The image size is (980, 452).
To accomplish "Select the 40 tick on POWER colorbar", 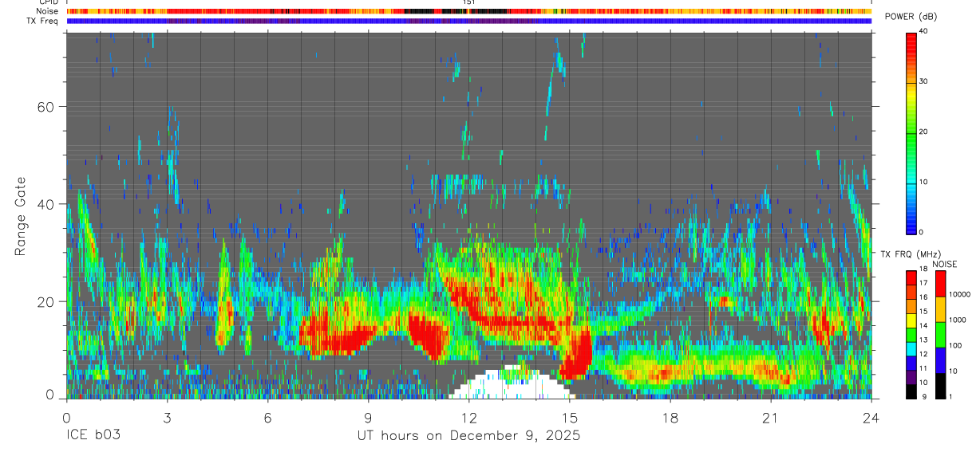I will [925, 31].
